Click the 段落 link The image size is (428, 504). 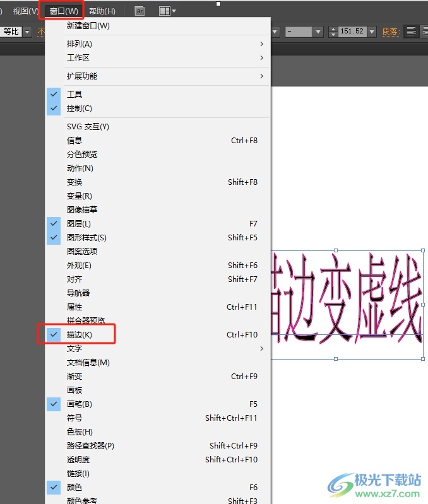click(389, 32)
